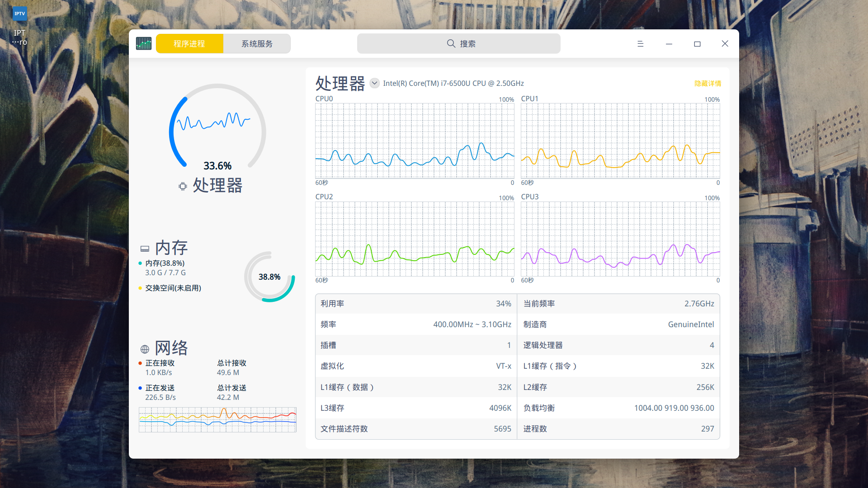This screenshot has height=488, width=868.
Task: Maximize the System Monitor window
Action: pos(697,44)
